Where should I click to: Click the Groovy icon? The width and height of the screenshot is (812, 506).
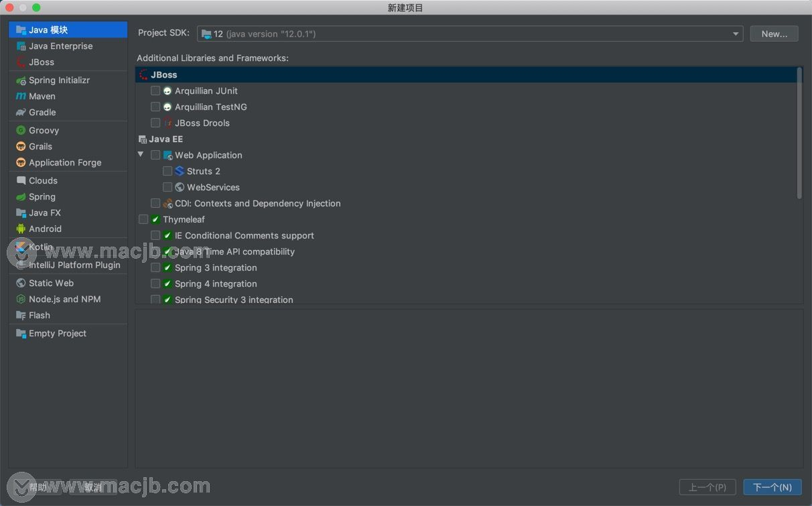coord(21,130)
